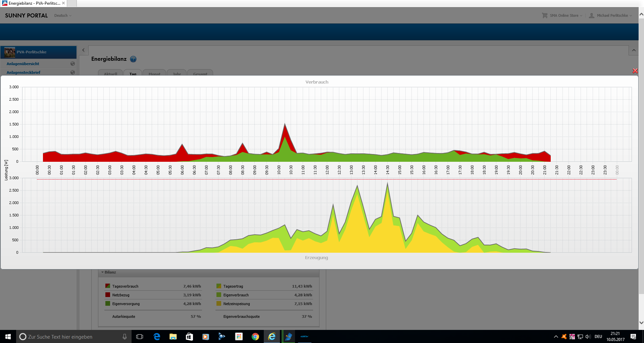Image resolution: width=644 pixels, height=343 pixels.
Task: Close the enlarged chart with the red X
Action: click(x=635, y=71)
